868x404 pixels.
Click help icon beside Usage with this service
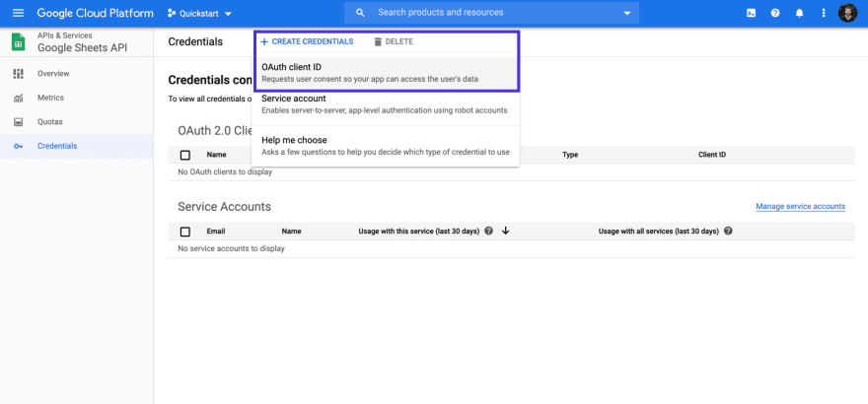point(489,231)
